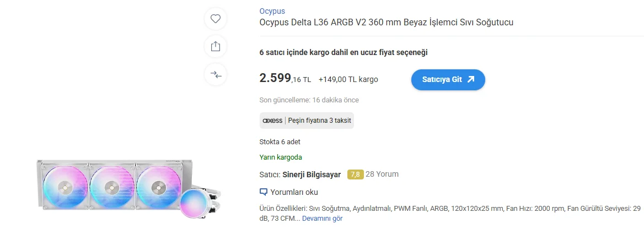
Task: View the 28 Yorum review count
Action: coord(382,174)
